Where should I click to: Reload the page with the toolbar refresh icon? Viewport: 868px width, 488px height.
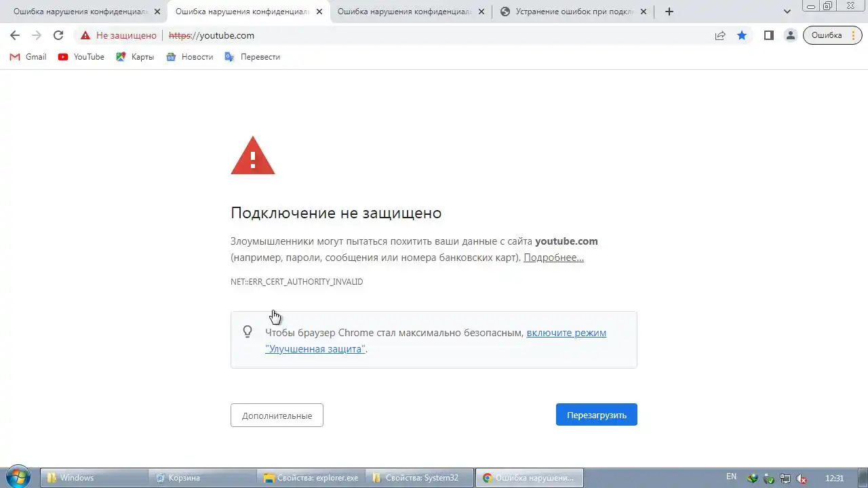tap(58, 35)
